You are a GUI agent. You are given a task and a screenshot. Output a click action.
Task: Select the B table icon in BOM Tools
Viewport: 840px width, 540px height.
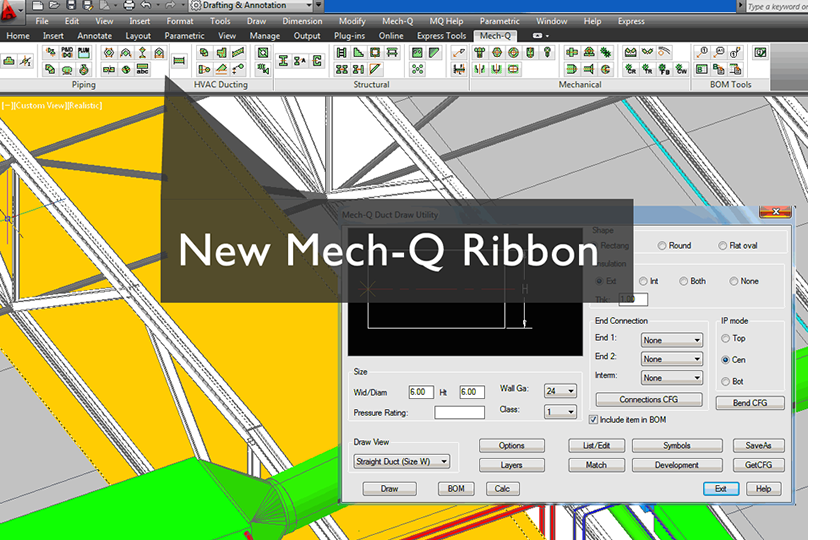coord(702,70)
